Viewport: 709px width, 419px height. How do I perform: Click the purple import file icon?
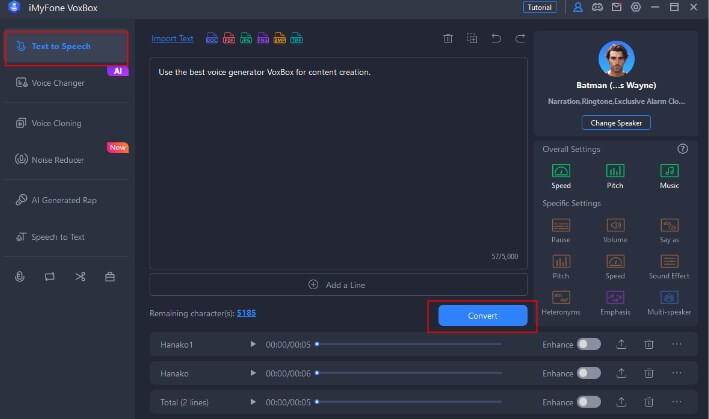263,38
